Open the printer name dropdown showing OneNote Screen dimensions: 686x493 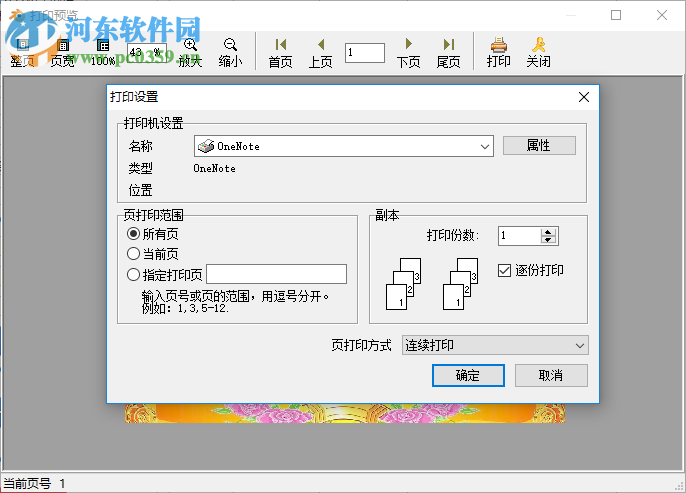[344, 146]
